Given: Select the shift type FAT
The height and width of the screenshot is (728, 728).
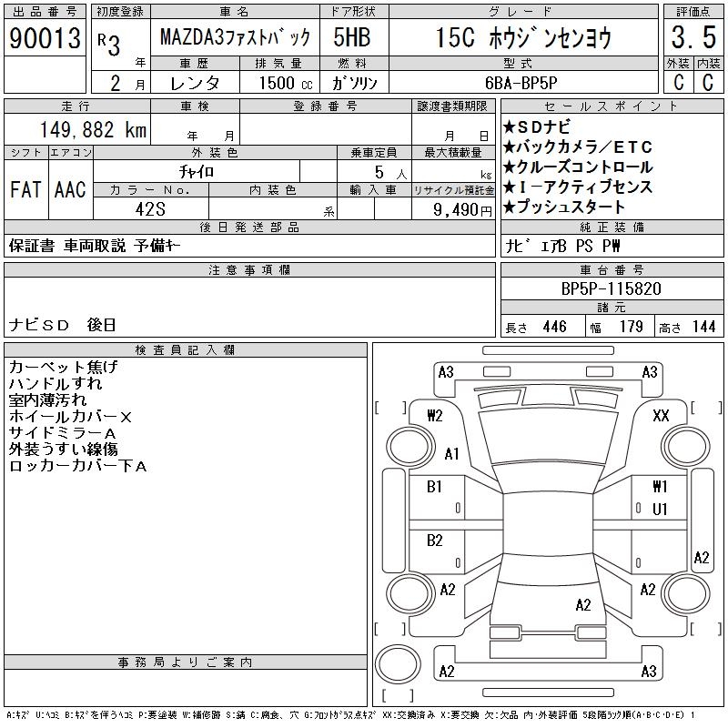Looking at the screenshot, I should (x=25, y=189).
